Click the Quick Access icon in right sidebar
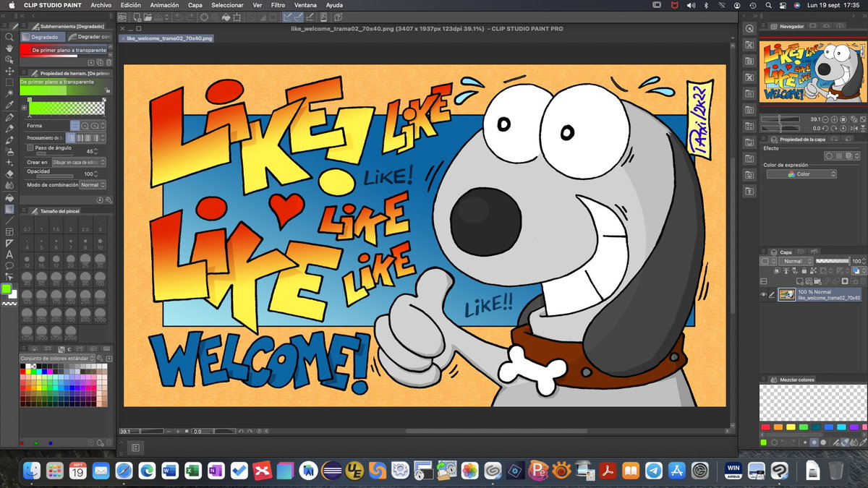The height and width of the screenshot is (488, 868). pyautogui.click(x=749, y=28)
